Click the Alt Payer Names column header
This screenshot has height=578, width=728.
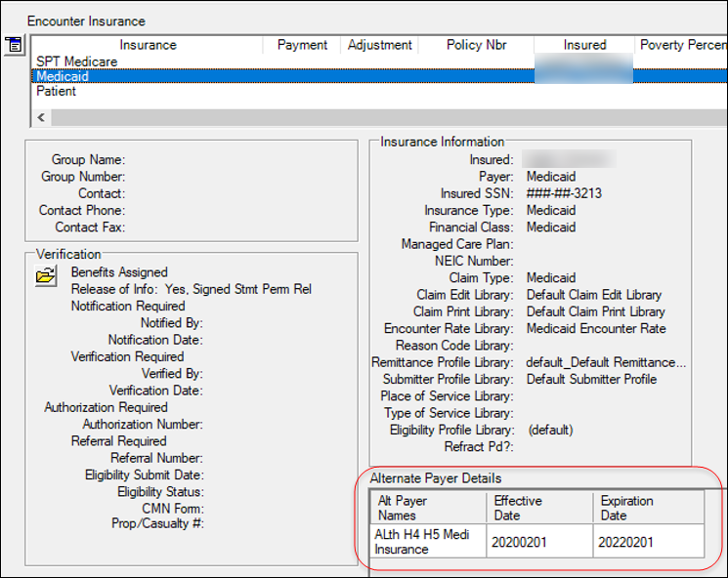(428, 508)
